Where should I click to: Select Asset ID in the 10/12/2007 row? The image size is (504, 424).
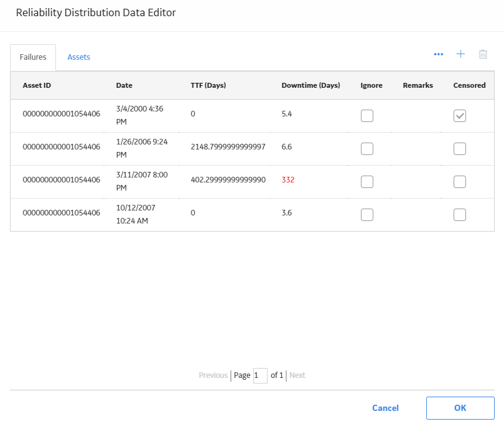point(62,213)
